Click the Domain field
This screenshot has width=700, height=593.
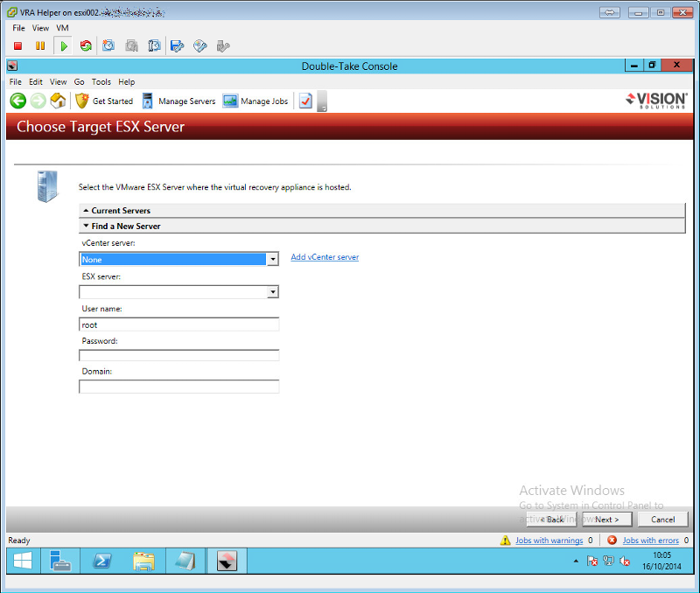coord(179,387)
